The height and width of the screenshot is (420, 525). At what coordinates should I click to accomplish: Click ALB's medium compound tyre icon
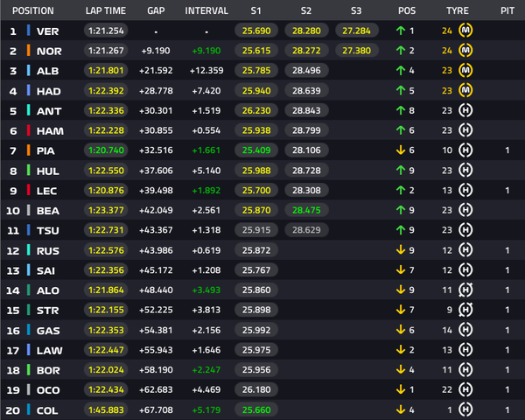465,70
